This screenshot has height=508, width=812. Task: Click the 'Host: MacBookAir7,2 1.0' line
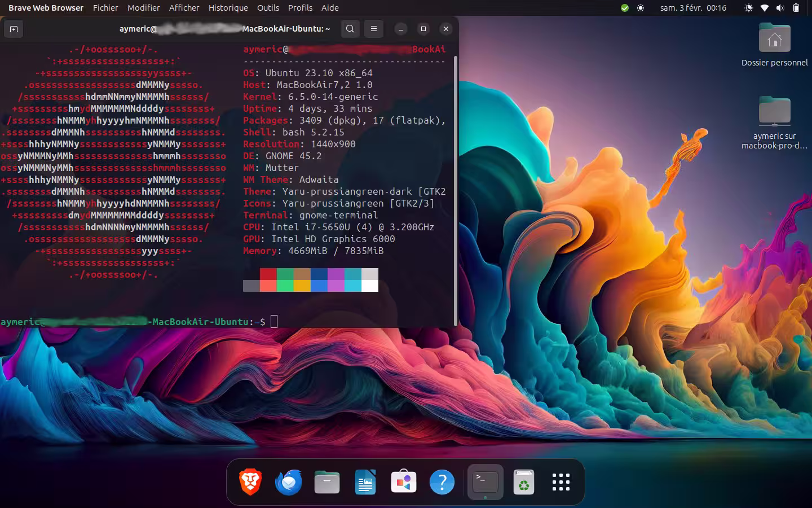308,85
